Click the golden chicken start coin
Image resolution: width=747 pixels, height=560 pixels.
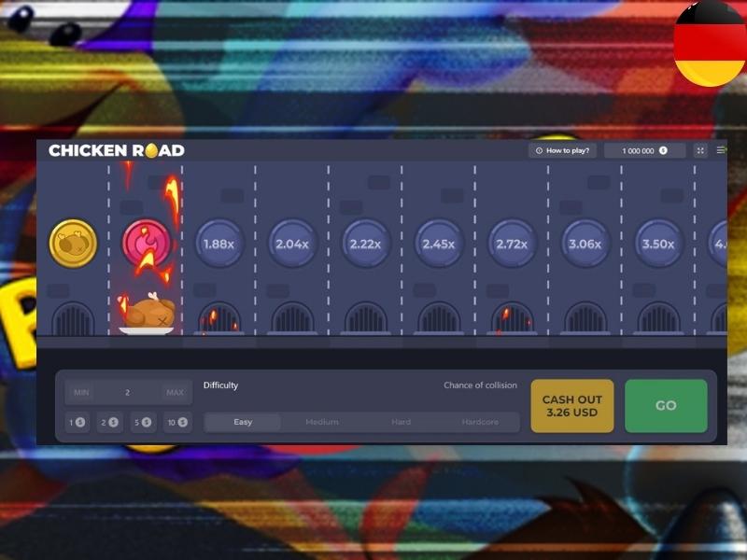click(74, 244)
